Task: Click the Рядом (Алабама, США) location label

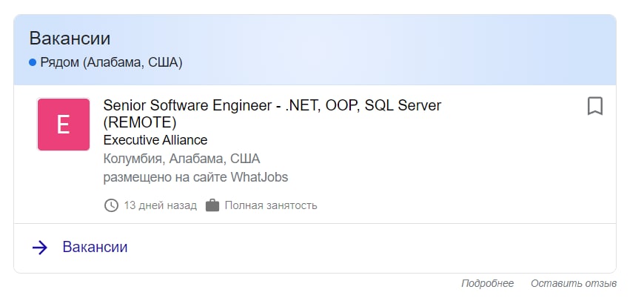Action: click(111, 62)
